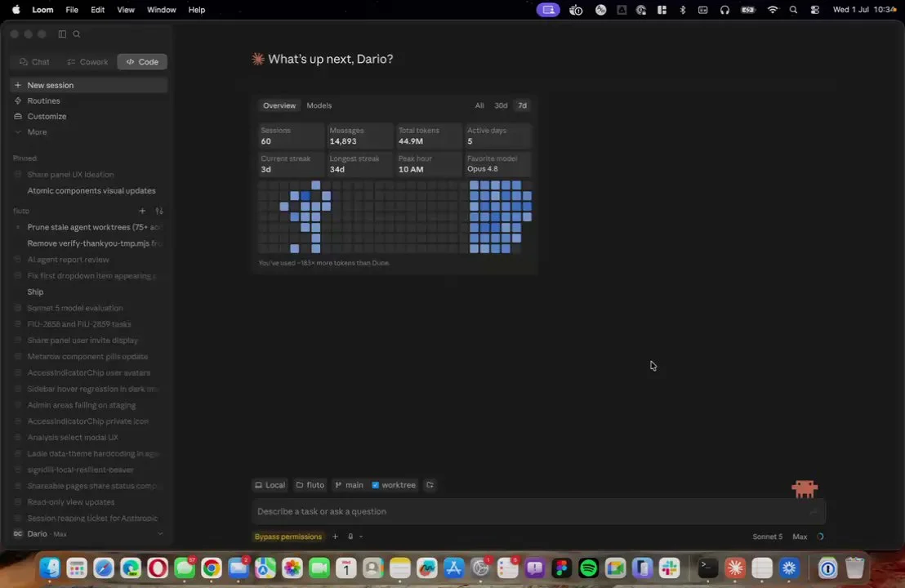The image size is (905, 588).
Task: Open Read-only view updates session
Action: (89, 502)
